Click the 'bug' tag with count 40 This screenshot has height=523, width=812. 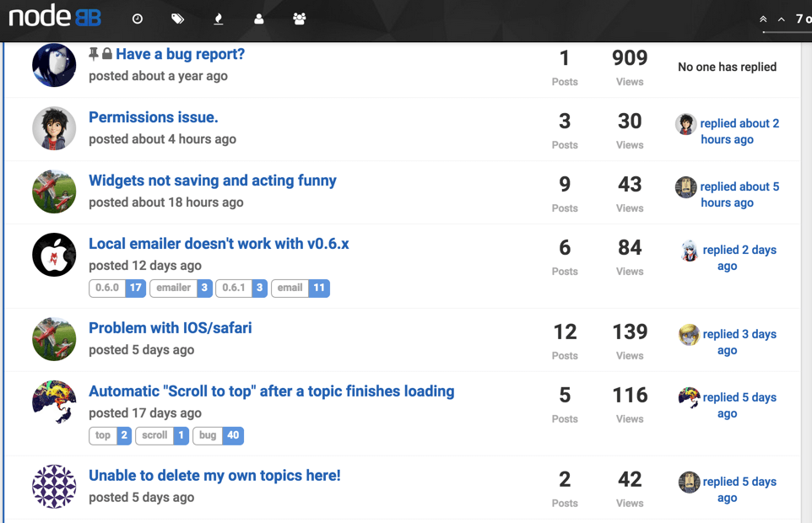[218, 436]
